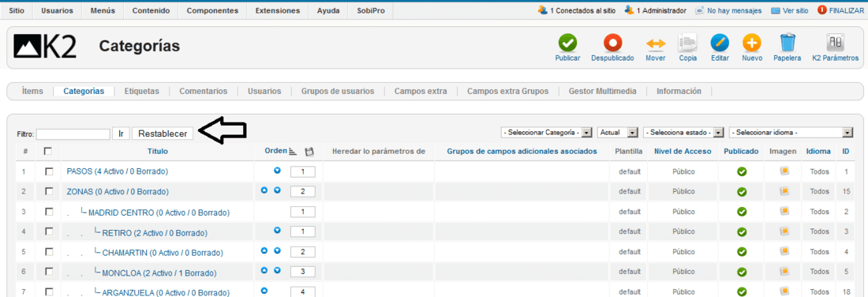This screenshot has width=868, height=297.
Task: Move ARGANZUELA category up with arrow
Action: 264,290
